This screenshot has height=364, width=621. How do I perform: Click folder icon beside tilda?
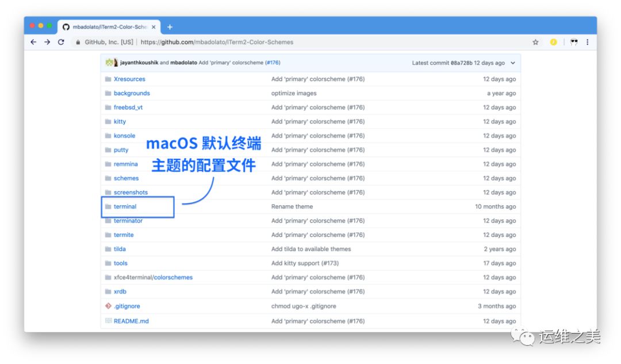click(108, 249)
